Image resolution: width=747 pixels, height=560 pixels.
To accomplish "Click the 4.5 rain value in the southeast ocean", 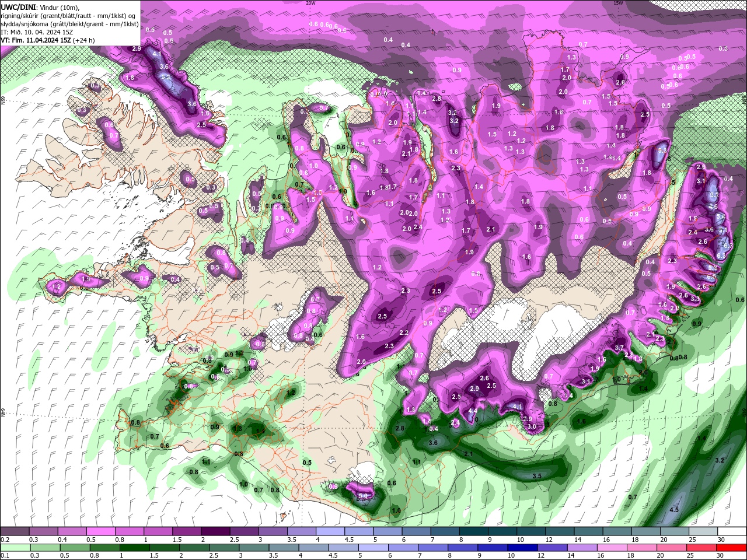I will [674, 509].
